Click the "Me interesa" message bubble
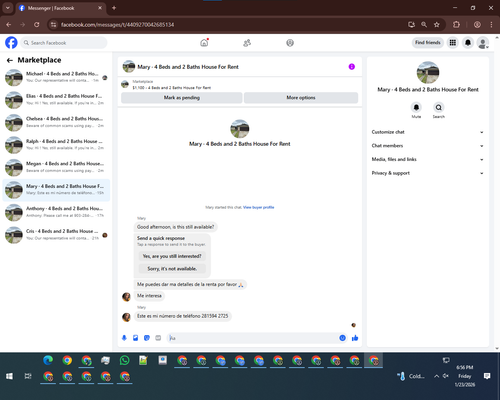500x400 pixels. tap(149, 296)
